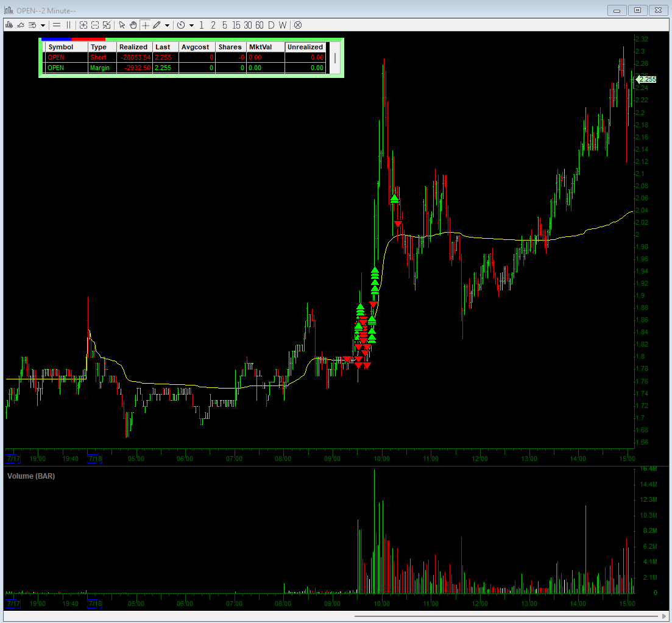Restore the OPEN chart window
This screenshot has width=672, height=623.
(x=638, y=10)
